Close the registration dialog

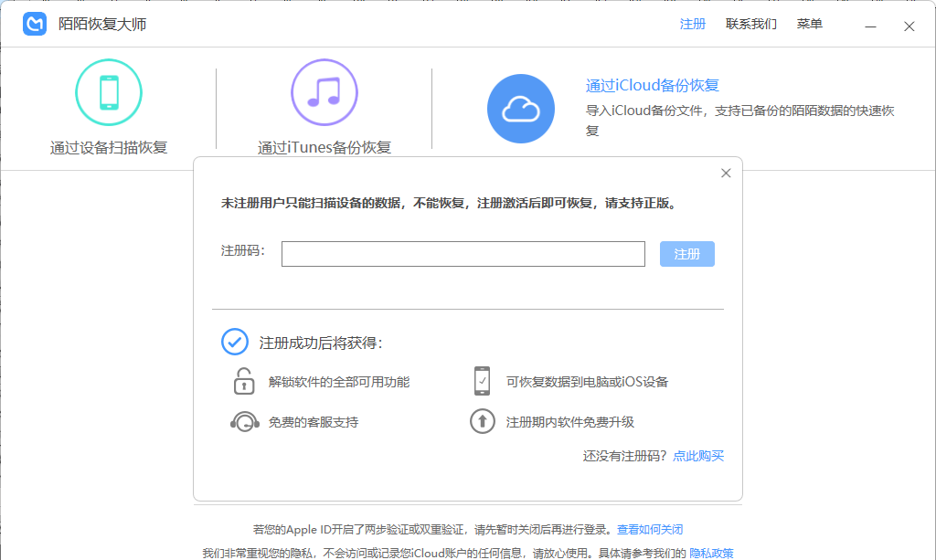pyautogui.click(x=726, y=173)
